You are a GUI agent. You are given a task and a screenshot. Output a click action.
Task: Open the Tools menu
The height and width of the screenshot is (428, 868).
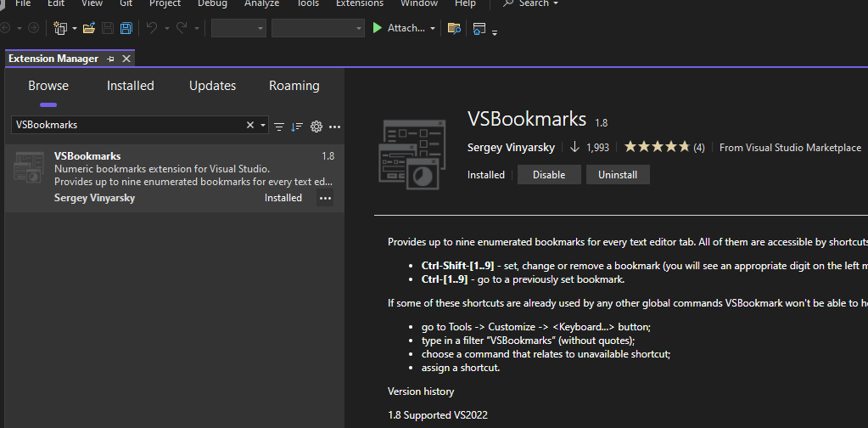coord(308,3)
